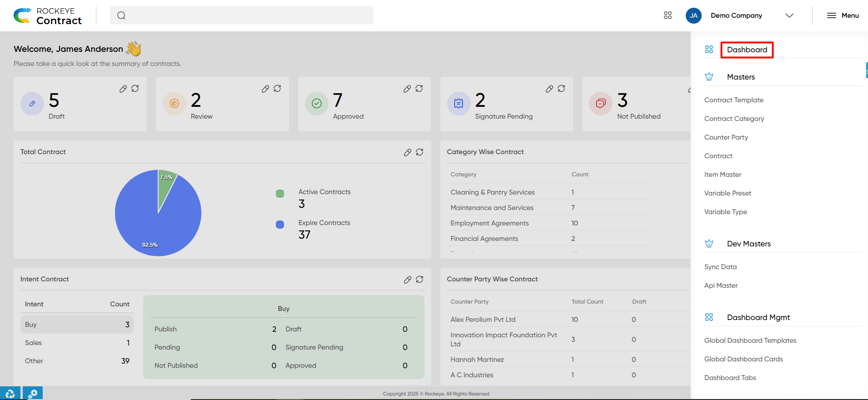The image size is (868, 400).
Task: Click the Masters crown icon
Action: [709, 77]
